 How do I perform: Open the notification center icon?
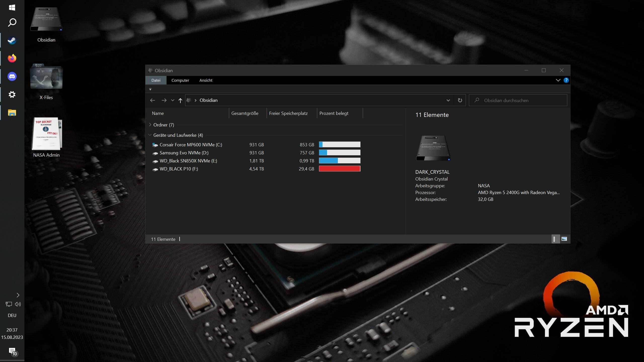12,351
